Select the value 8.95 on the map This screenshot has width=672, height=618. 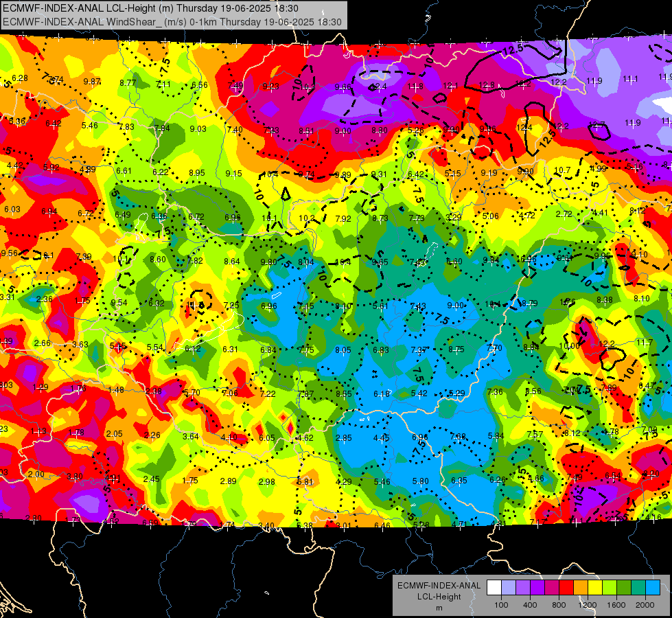pyautogui.click(x=197, y=173)
